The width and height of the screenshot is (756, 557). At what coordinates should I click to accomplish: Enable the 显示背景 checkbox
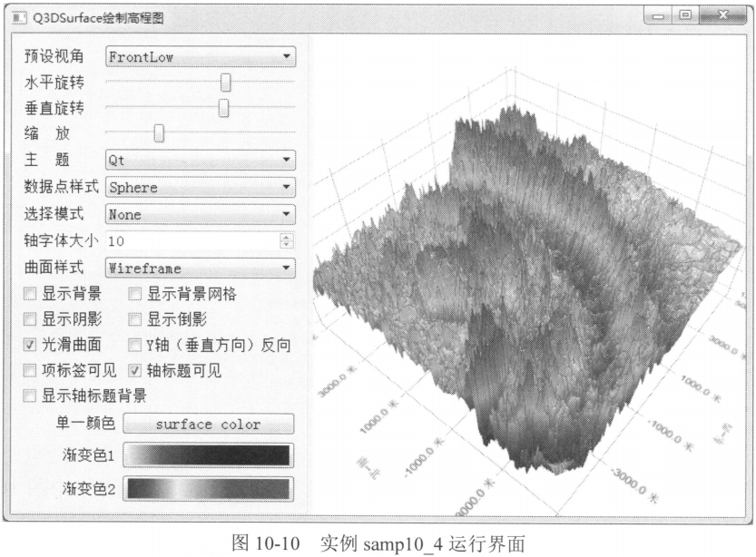coord(31,294)
